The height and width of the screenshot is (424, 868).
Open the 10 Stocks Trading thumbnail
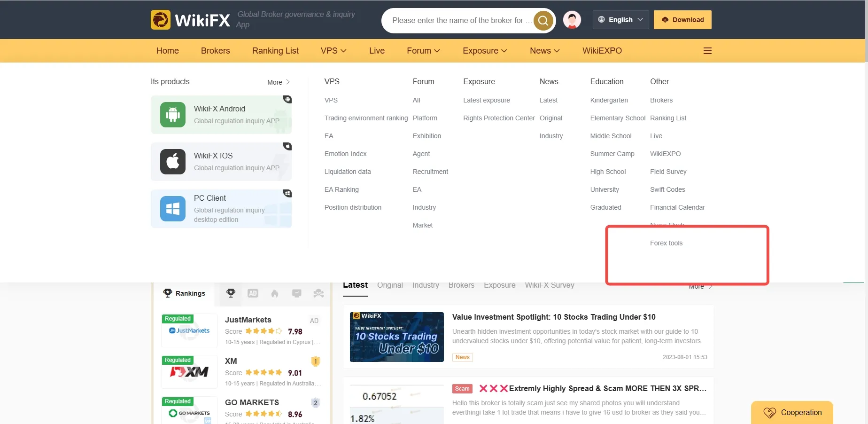pos(397,337)
